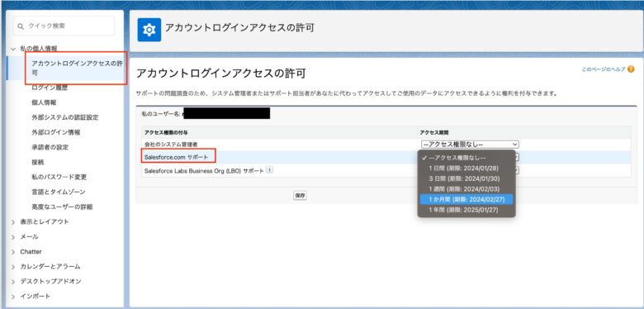Screen dimensions: 644x309
Task: Open the このページのヘルプ link
Action: [603, 69]
